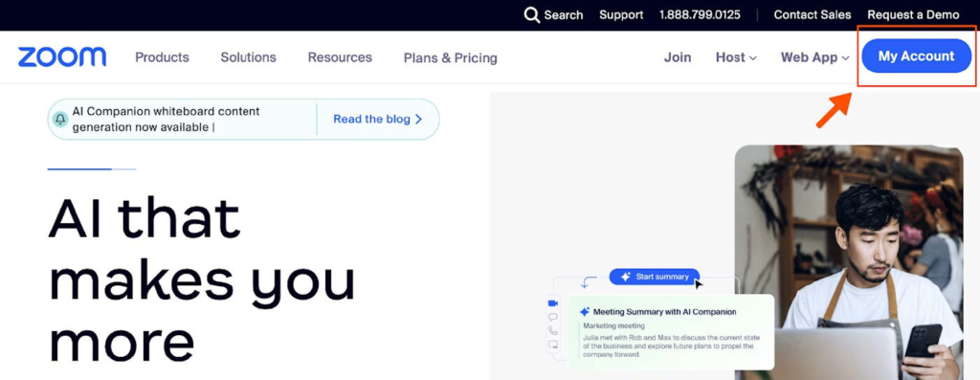Screen dimensions: 980x380
Task: Click the chat bubble icon in sidebar
Action: tap(552, 317)
